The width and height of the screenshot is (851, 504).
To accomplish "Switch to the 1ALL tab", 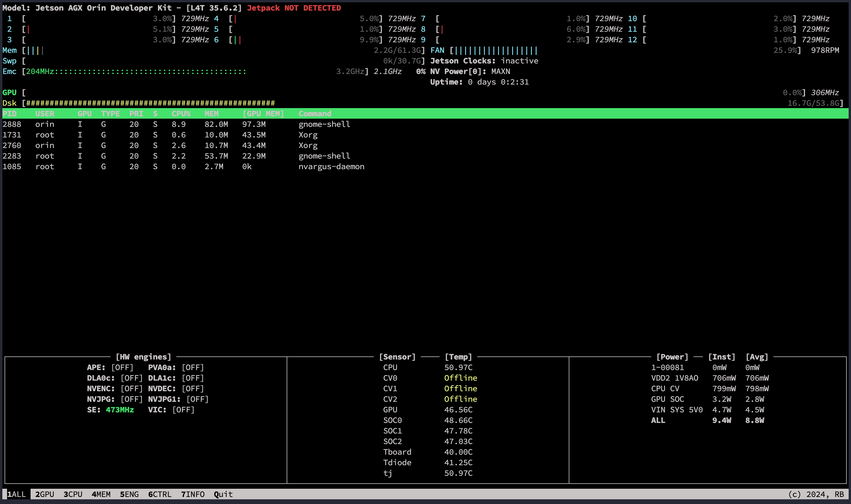I will click(x=16, y=494).
